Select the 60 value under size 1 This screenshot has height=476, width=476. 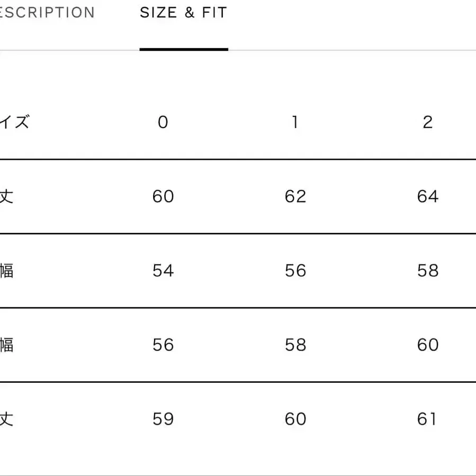click(x=295, y=419)
